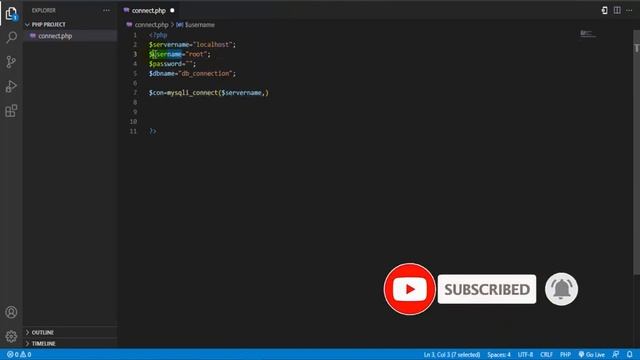The width and height of the screenshot is (640, 360).
Task: Click the $password variable on line 4
Action: pyautogui.click(x=166, y=64)
